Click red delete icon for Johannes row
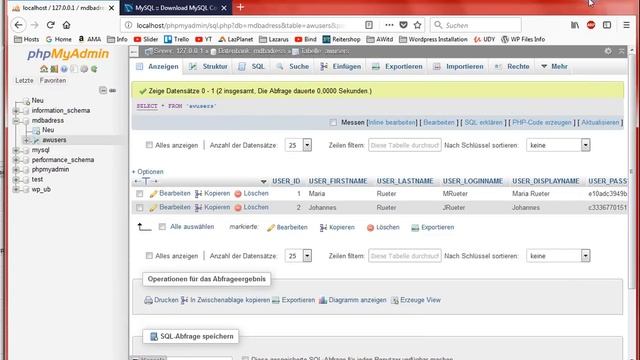This screenshot has height=360, width=640. [238, 208]
